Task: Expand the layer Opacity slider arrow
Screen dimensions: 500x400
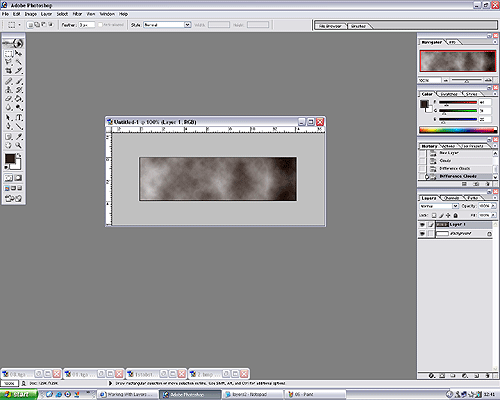Action: [493, 206]
